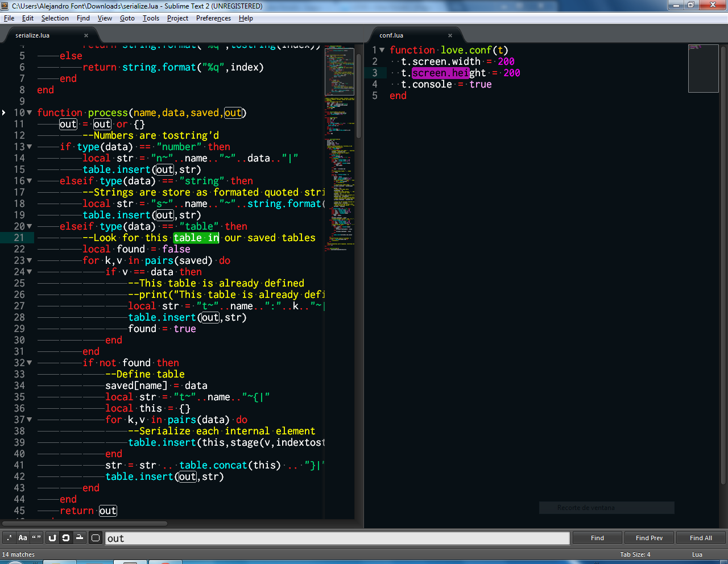Screen dimensions: 728x564
Task: Close the serialize.lua tab
Action: 86,35
